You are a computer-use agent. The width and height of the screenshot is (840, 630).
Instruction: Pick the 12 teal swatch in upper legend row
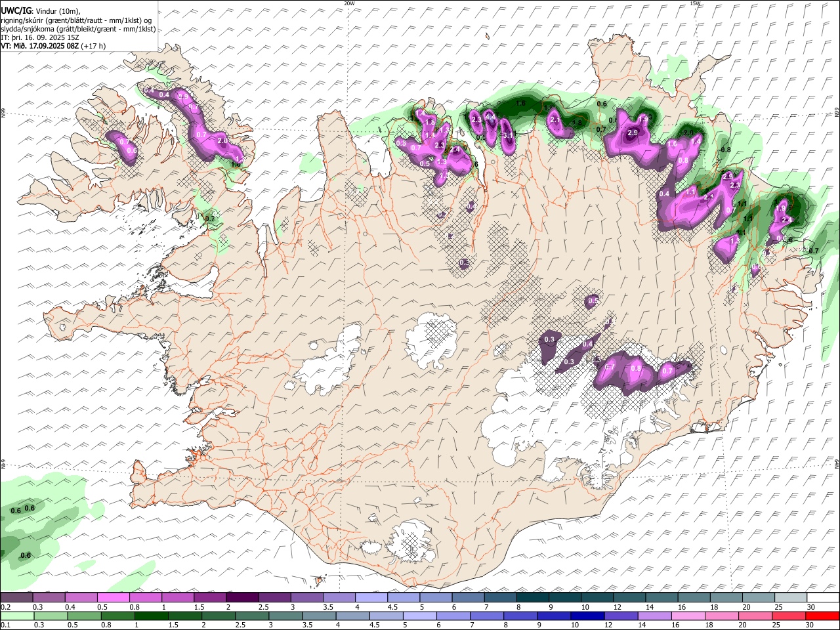[630, 598]
